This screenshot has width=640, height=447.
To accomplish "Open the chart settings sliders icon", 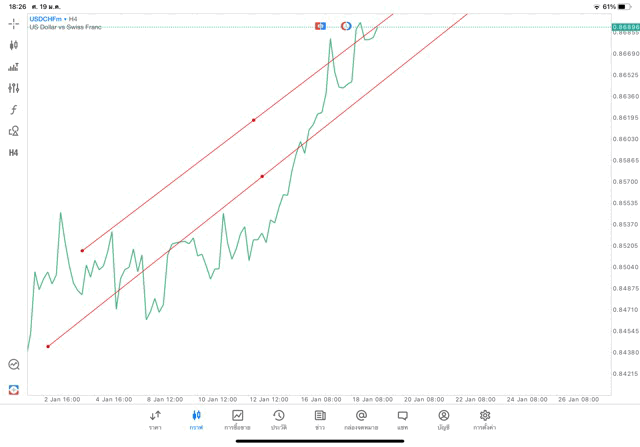I will (x=14, y=88).
